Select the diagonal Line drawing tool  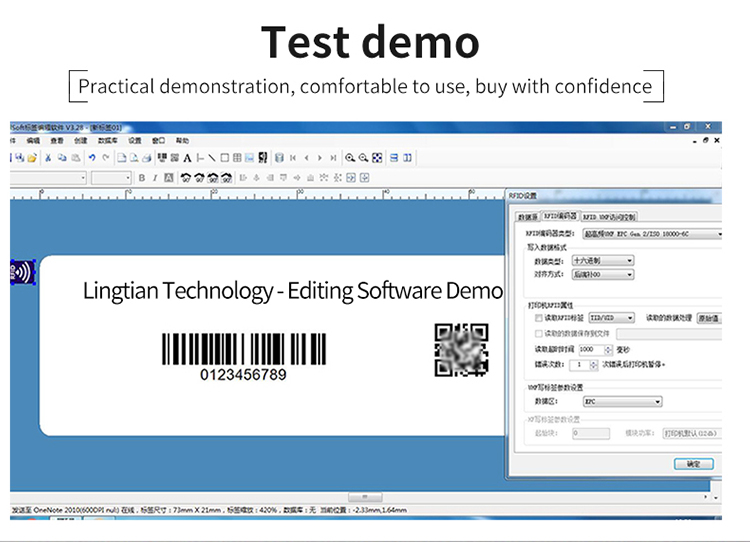click(x=211, y=158)
